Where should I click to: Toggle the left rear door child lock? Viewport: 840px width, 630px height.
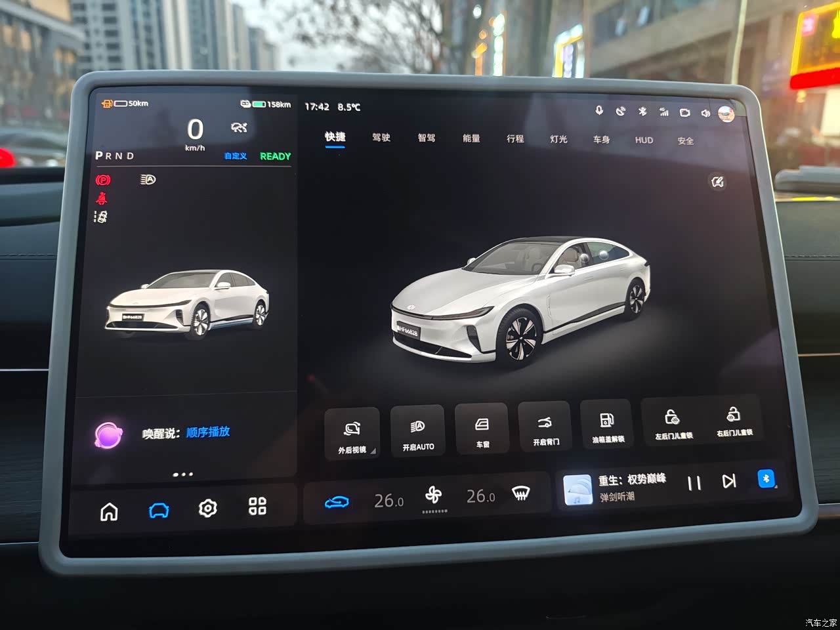click(x=673, y=423)
